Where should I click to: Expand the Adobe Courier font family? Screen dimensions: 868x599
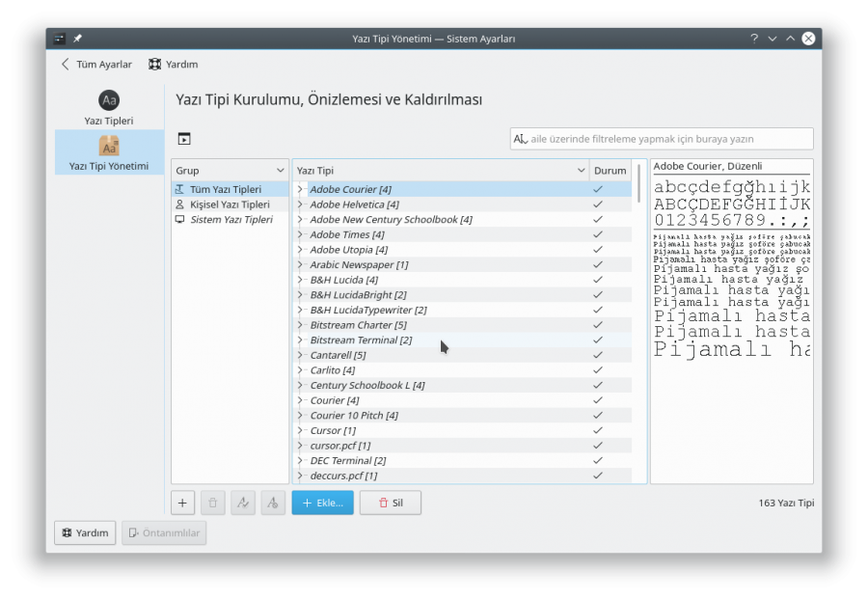301,189
